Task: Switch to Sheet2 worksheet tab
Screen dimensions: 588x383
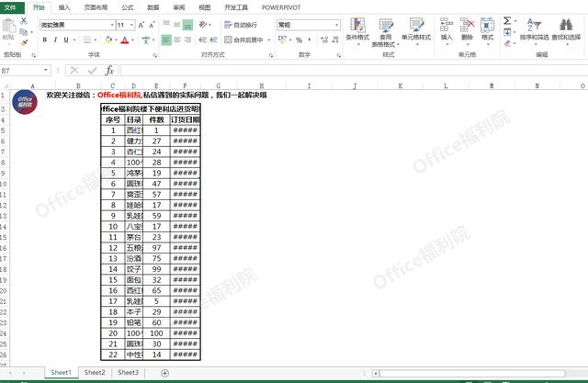Action: pyautogui.click(x=95, y=373)
